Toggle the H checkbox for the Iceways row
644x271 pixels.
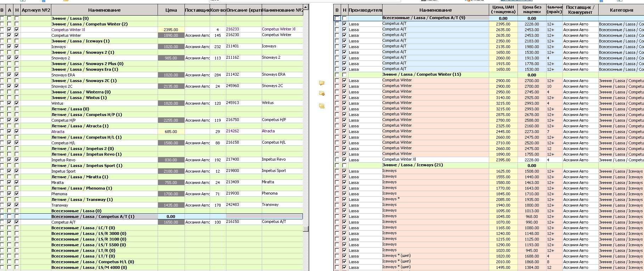coord(17,47)
